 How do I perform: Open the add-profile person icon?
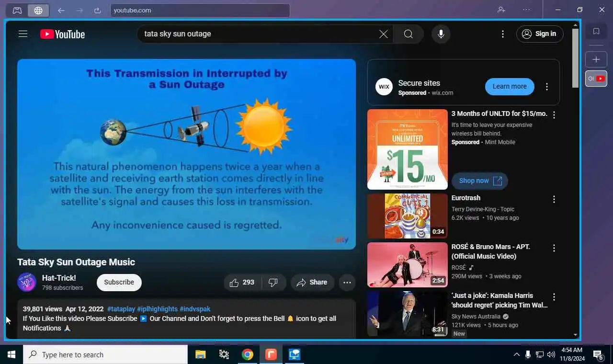pyautogui.click(x=501, y=10)
